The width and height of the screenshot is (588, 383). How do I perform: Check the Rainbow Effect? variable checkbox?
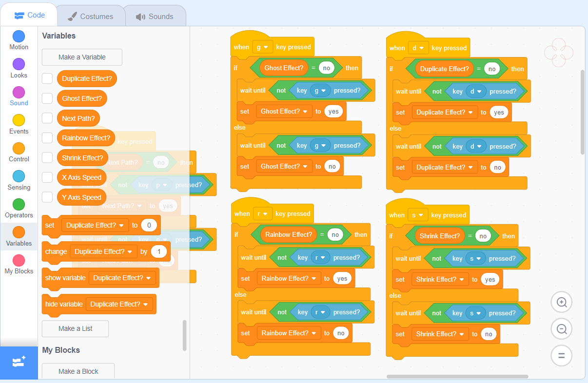click(x=47, y=137)
